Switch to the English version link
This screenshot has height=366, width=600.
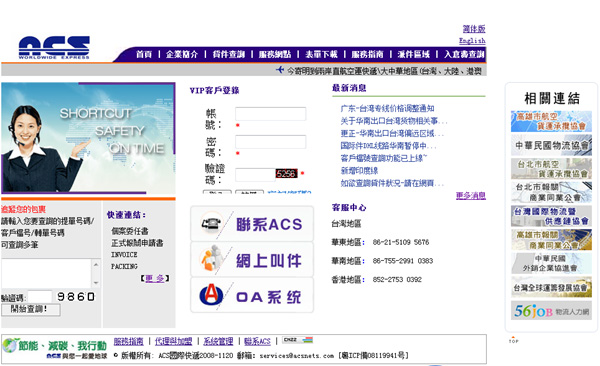(x=472, y=41)
